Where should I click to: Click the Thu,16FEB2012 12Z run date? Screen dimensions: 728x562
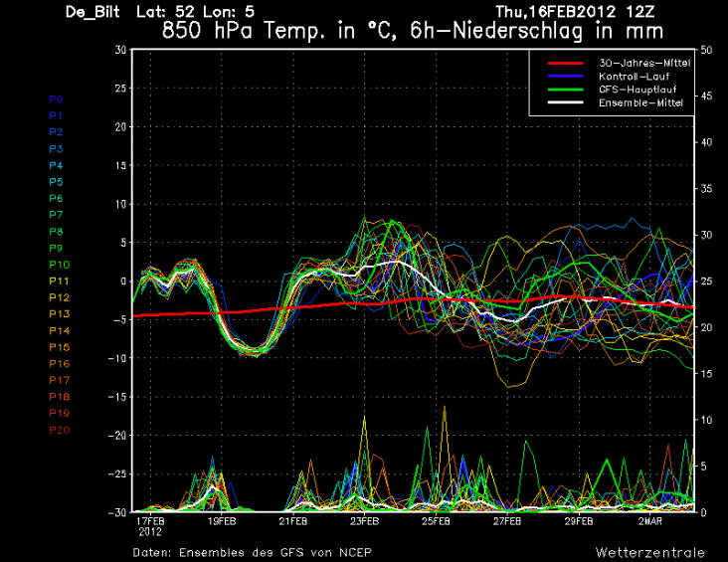[x=575, y=12]
